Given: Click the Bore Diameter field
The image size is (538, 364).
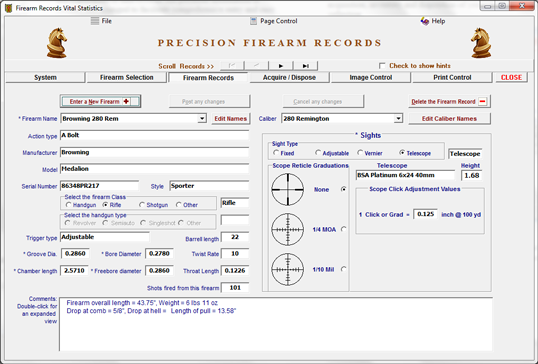Looking at the screenshot, I should click(160, 254).
